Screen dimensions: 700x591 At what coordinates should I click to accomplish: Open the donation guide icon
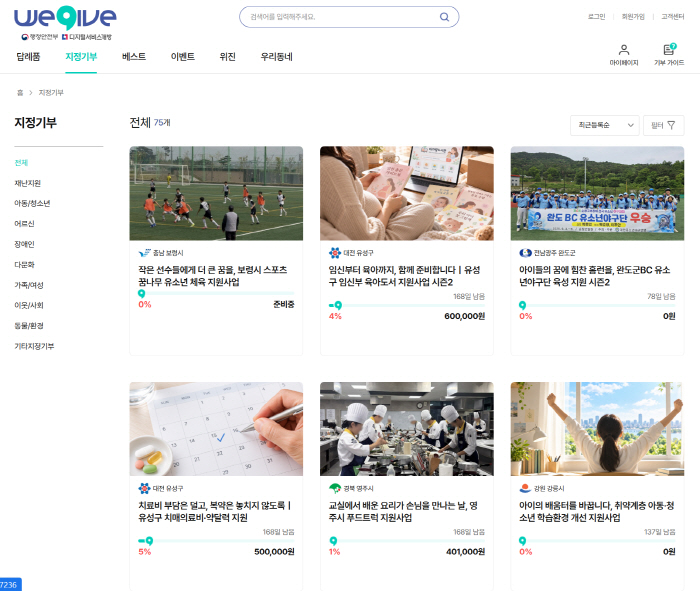(669, 49)
